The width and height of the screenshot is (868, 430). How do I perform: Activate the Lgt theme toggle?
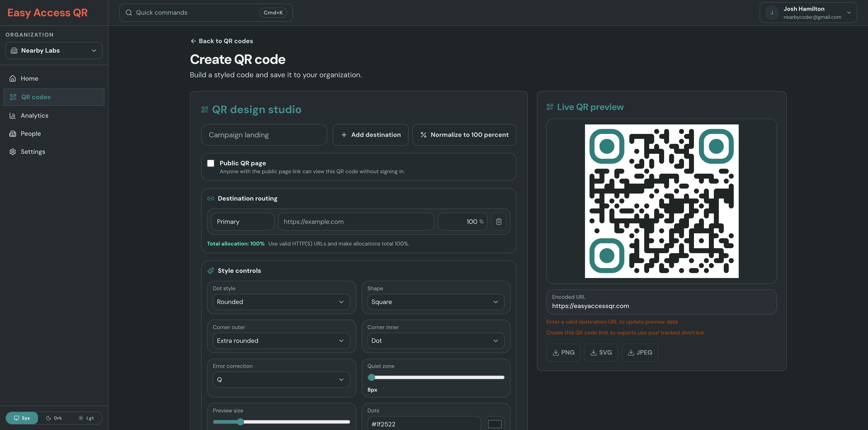point(86,418)
